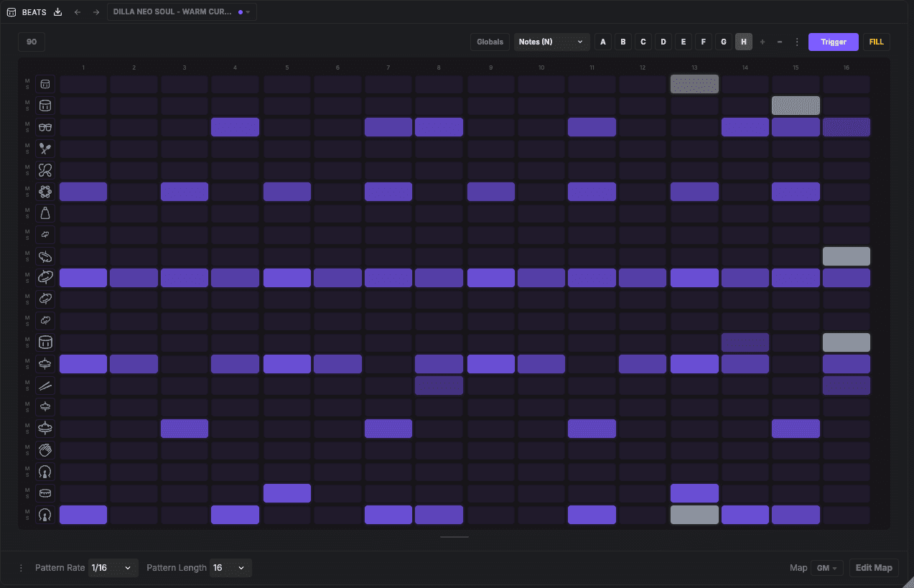Switch to pattern E
914x588 pixels.
point(684,42)
